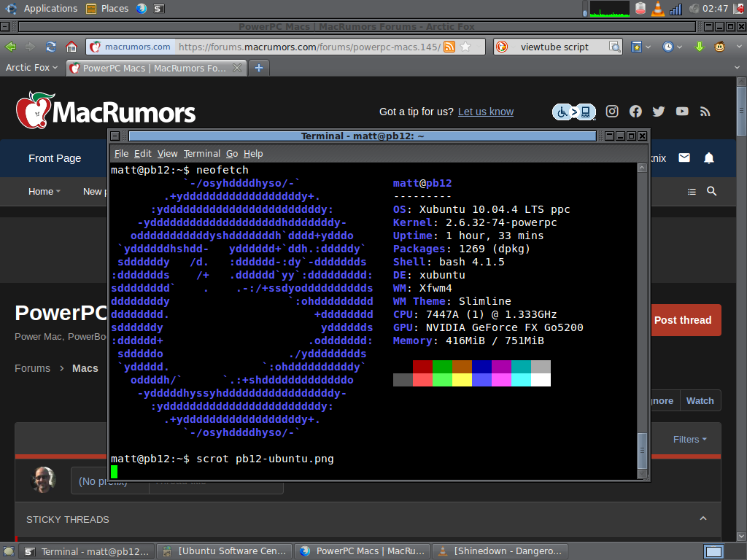This screenshot has width=747, height=560.
Task: Focus the viewtube script search field
Action: pyautogui.click(x=558, y=47)
